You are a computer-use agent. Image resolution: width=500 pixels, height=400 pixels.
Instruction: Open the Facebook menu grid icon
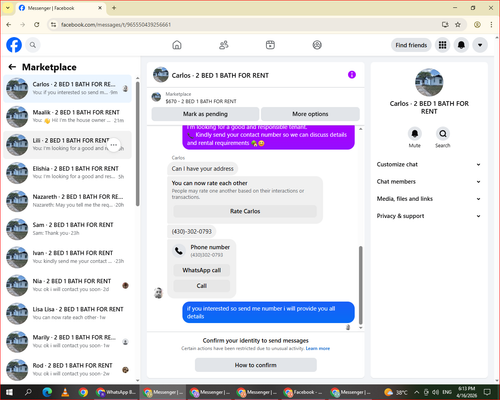[442, 45]
